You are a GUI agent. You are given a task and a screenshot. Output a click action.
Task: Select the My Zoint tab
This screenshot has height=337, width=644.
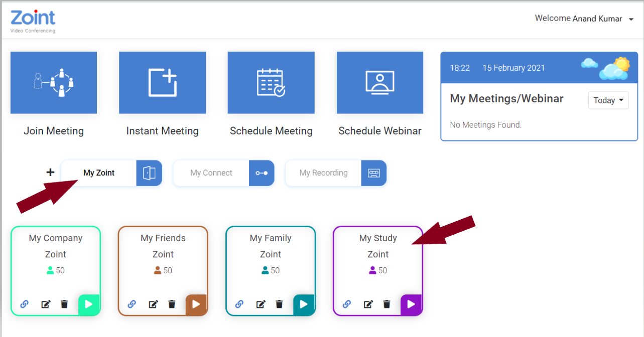point(99,173)
